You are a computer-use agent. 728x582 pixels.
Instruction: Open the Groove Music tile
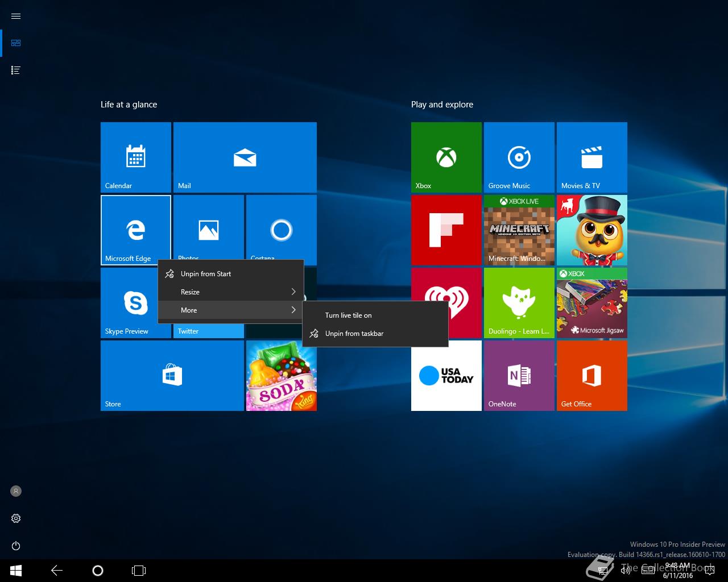pos(519,157)
